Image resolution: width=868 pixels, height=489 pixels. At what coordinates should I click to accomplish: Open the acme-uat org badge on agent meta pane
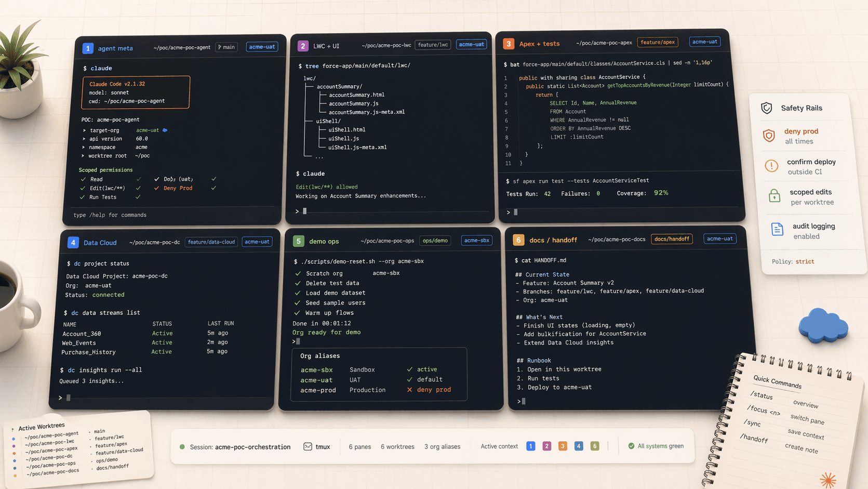pyautogui.click(x=262, y=46)
